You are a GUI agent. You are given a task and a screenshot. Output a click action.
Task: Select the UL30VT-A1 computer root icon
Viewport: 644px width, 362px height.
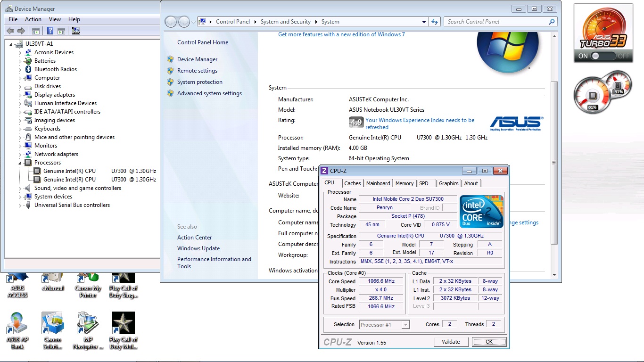pyautogui.click(x=19, y=44)
